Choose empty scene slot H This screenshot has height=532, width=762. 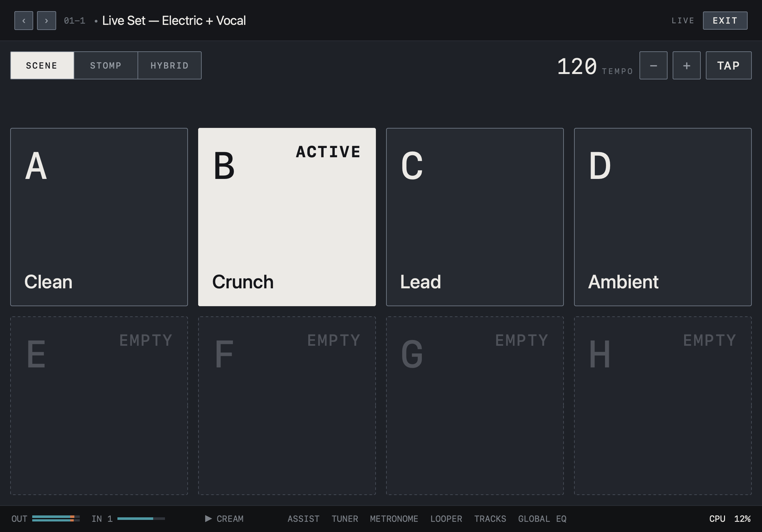[662, 406]
